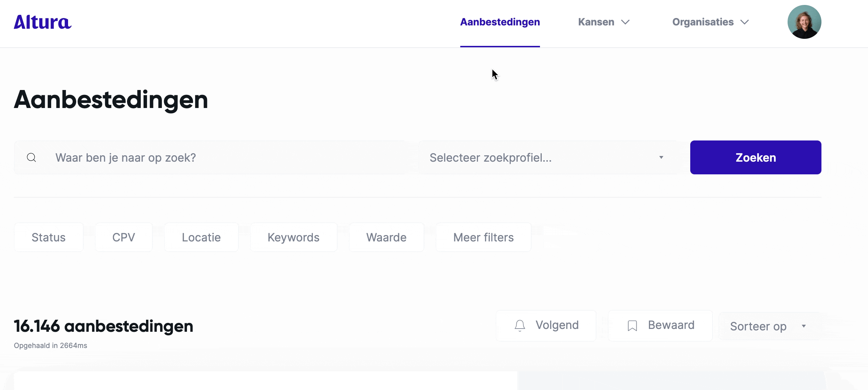Open the CPV filter

pyautogui.click(x=124, y=237)
